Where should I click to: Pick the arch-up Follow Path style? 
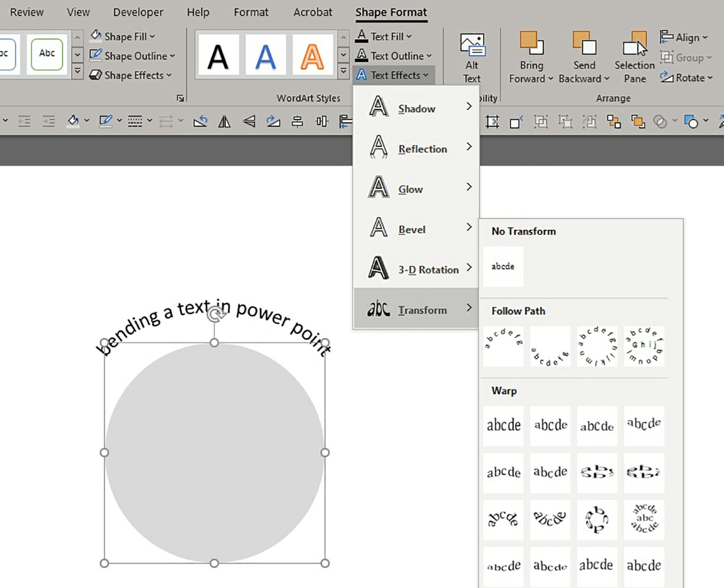(x=503, y=345)
